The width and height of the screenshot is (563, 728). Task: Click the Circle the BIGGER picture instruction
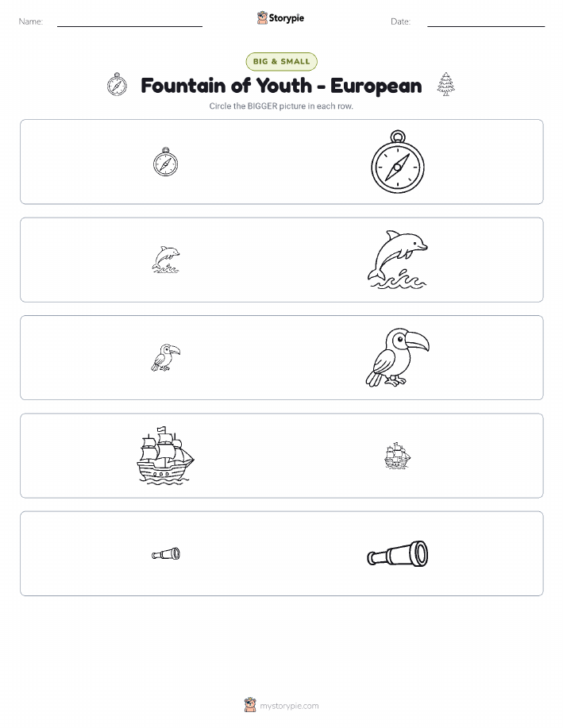click(x=281, y=106)
